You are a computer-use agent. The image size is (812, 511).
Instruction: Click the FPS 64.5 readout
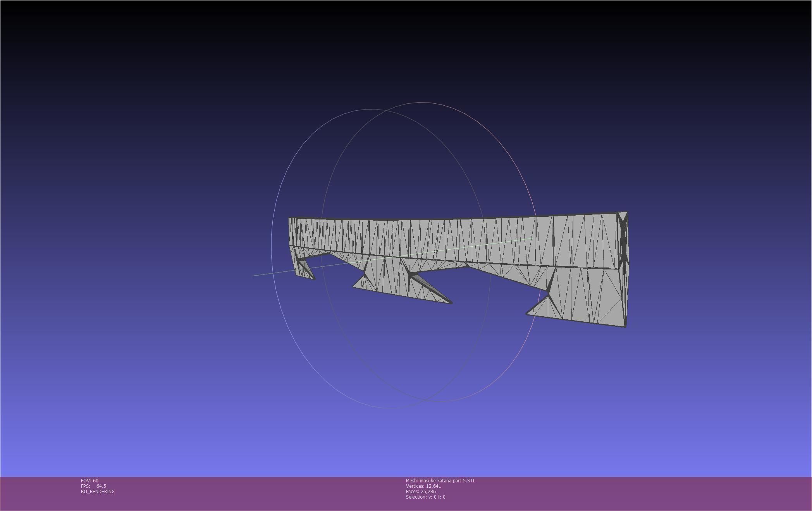[x=93, y=486]
